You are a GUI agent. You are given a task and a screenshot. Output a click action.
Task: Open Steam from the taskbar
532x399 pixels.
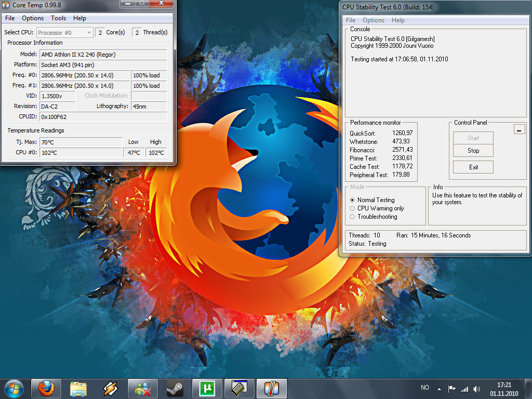(x=175, y=389)
